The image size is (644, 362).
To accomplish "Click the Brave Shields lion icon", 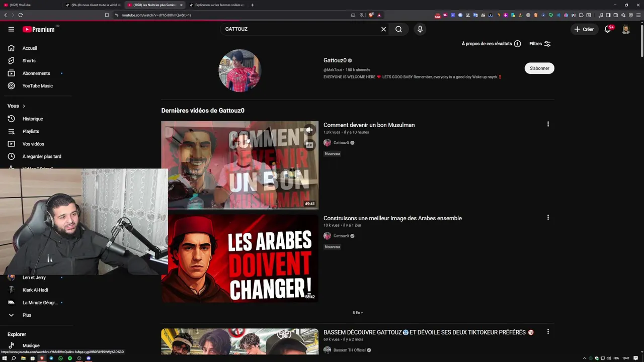I will pos(371,15).
